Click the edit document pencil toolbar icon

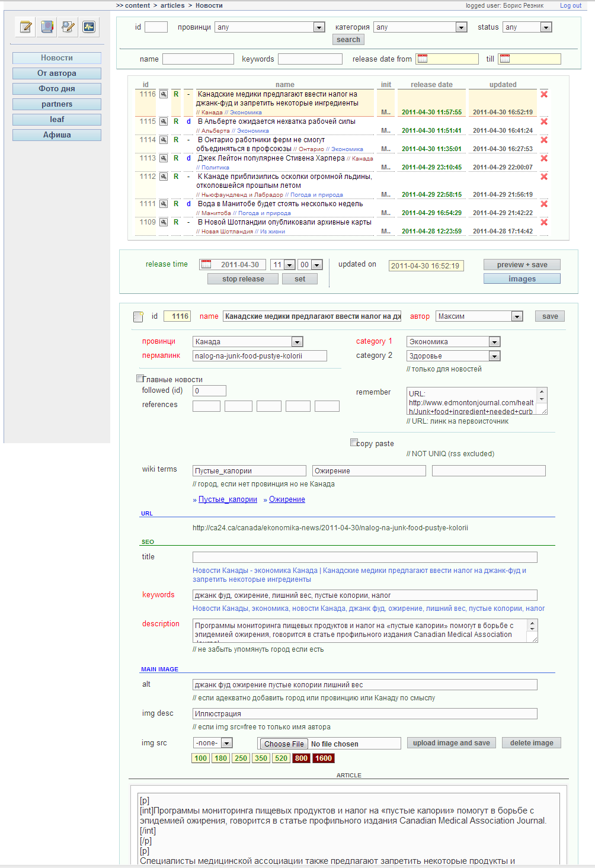tap(68, 27)
